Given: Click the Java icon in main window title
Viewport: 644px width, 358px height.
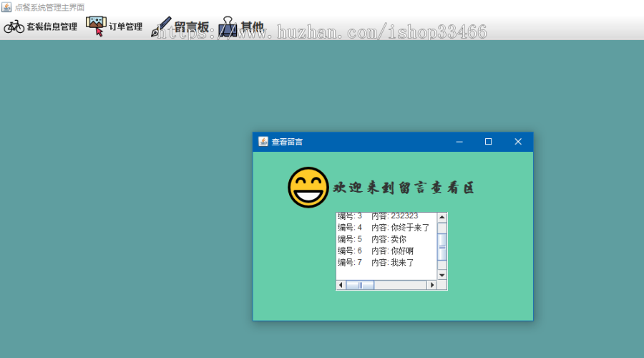Looking at the screenshot, I should coord(6,6).
